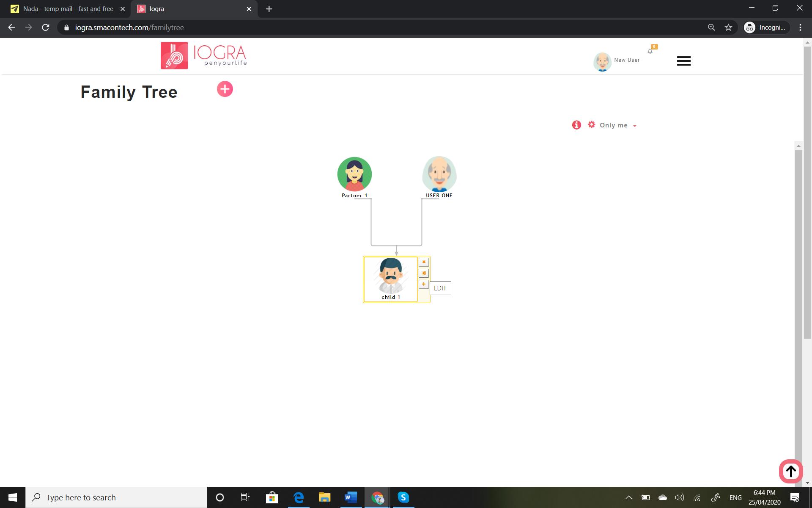Open the clock and calendar flyout
812x508 pixels.
pos(764,497)
